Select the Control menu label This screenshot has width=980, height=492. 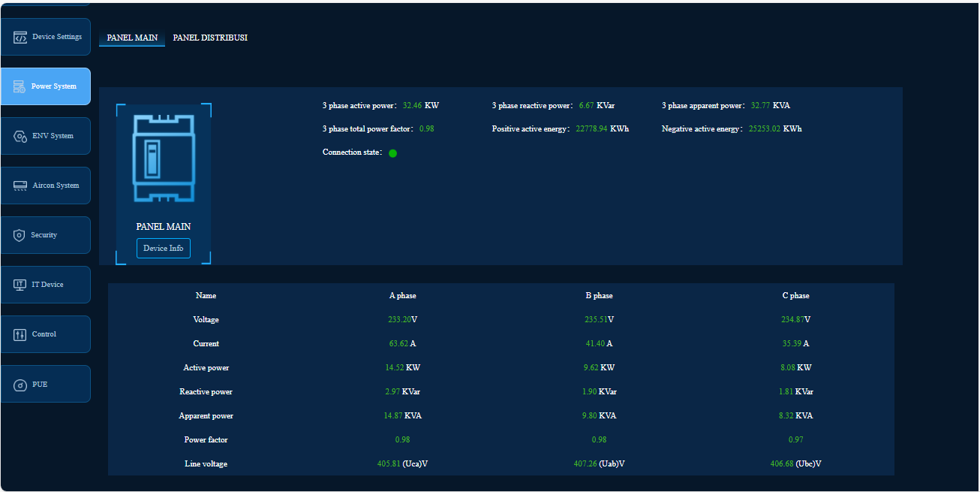[x=44, y=334]
